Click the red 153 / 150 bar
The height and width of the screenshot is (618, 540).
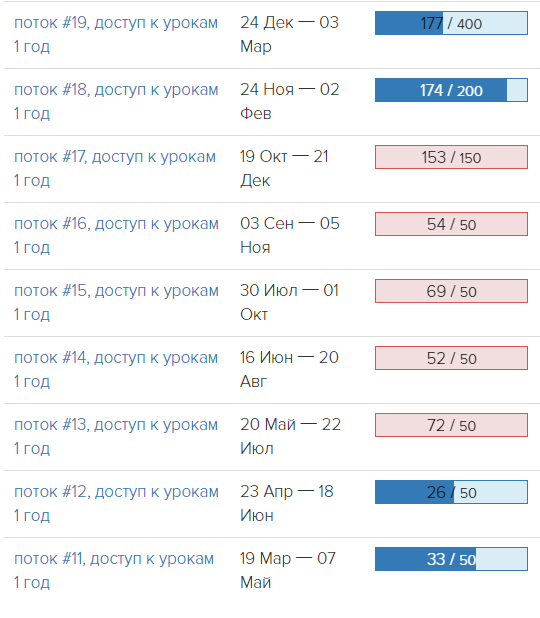click(x=451, y=157)
